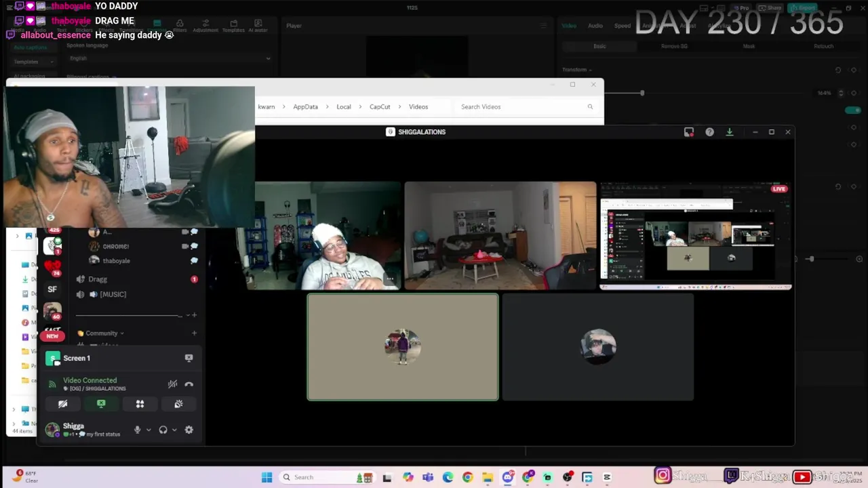Open Discord help question mark icon
The image size is (868, 488).
tap(709, 132)
